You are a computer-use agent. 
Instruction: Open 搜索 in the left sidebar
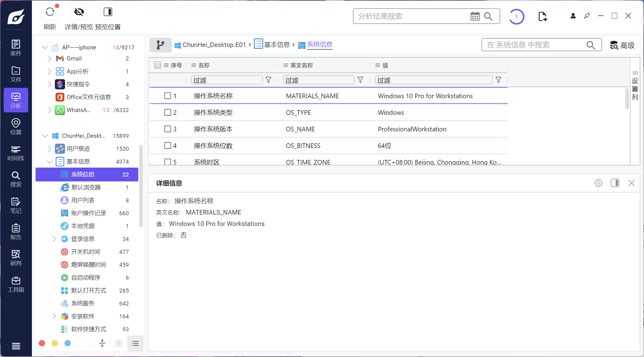click(16, 179)
